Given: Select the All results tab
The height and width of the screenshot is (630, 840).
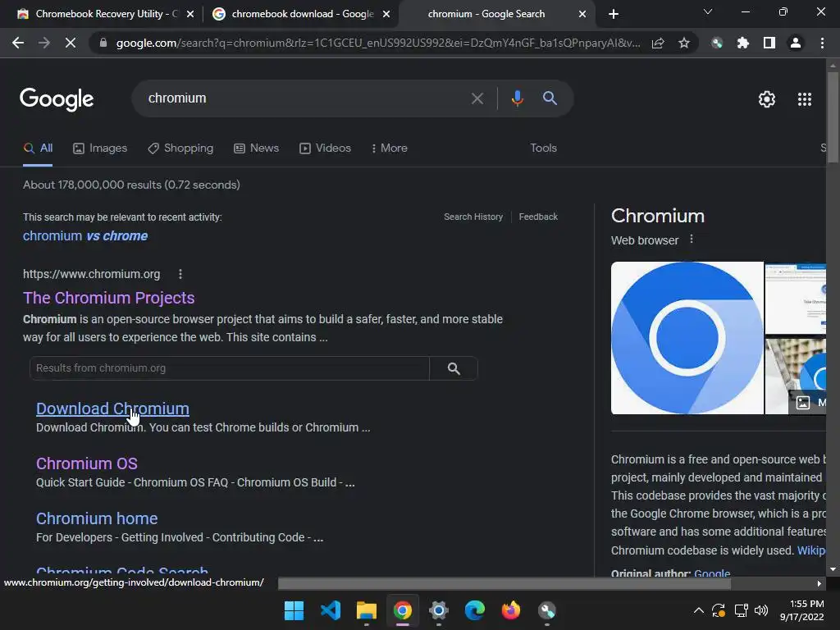Looking at the screenshot, I should (x=38, y=148).
